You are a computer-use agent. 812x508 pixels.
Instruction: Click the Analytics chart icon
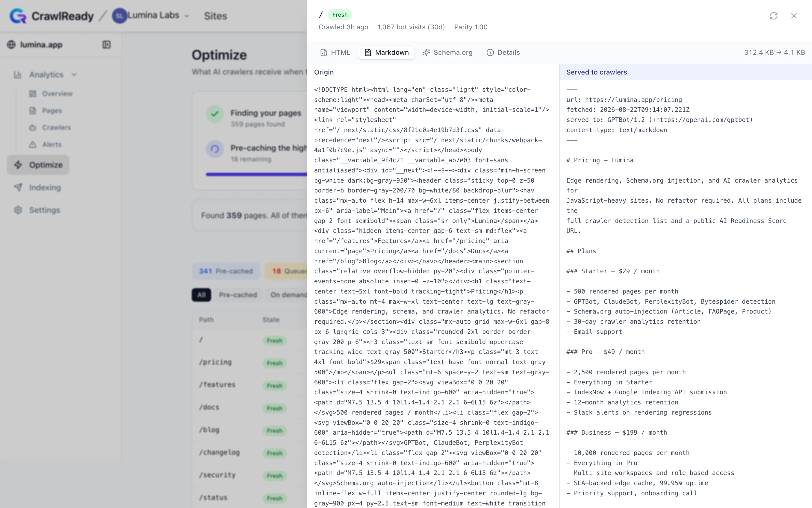(x=18, y=75)
